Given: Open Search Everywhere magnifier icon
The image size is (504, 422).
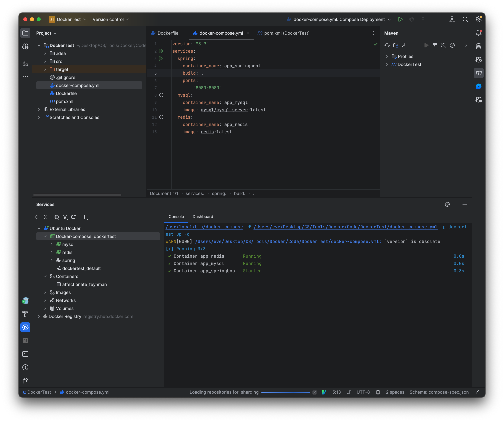Looking at the screenshot, I should click(x=465, y=19).
